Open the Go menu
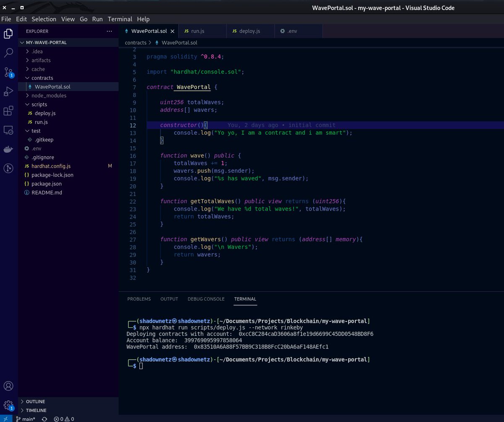This screenshot has width=504, height=422. coord(84,19)
